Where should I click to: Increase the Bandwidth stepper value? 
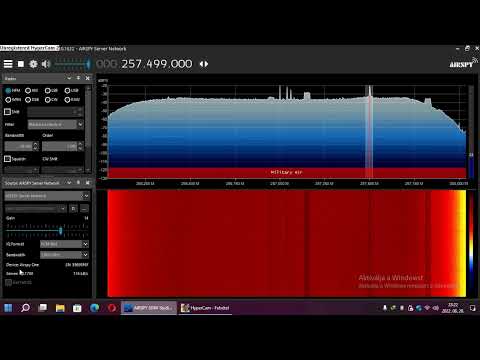35,144
